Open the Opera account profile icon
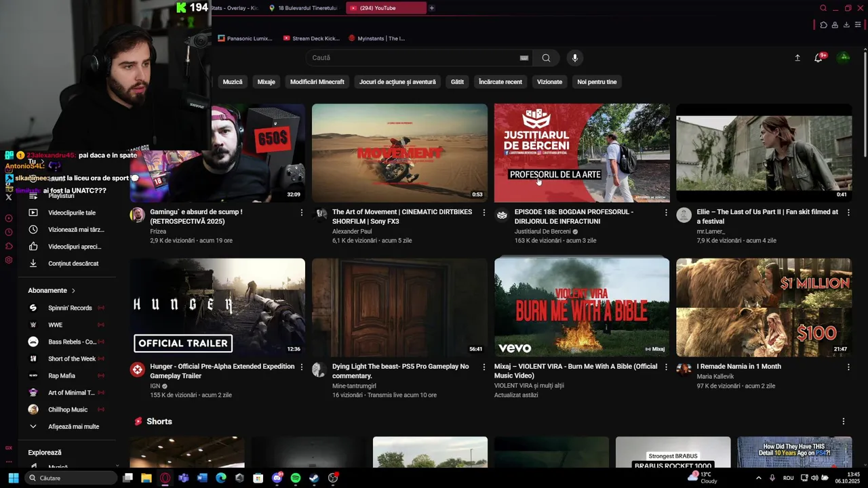 835,25
